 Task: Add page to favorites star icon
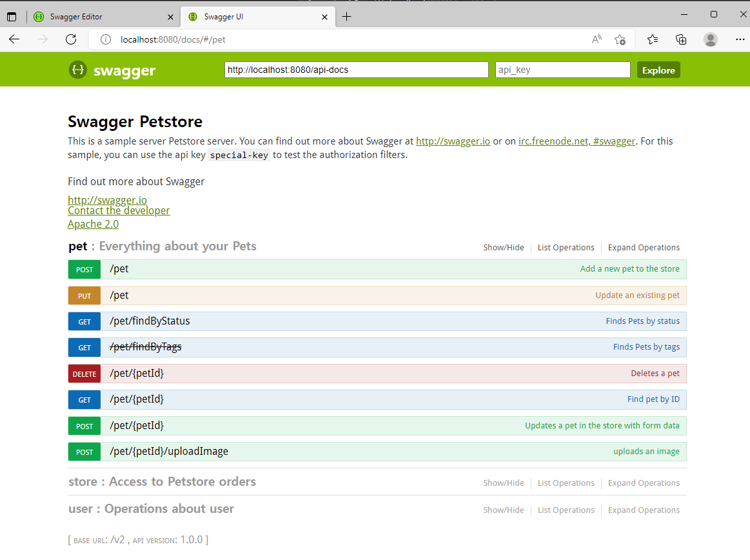pyautogui.click(x=620, y=40)
